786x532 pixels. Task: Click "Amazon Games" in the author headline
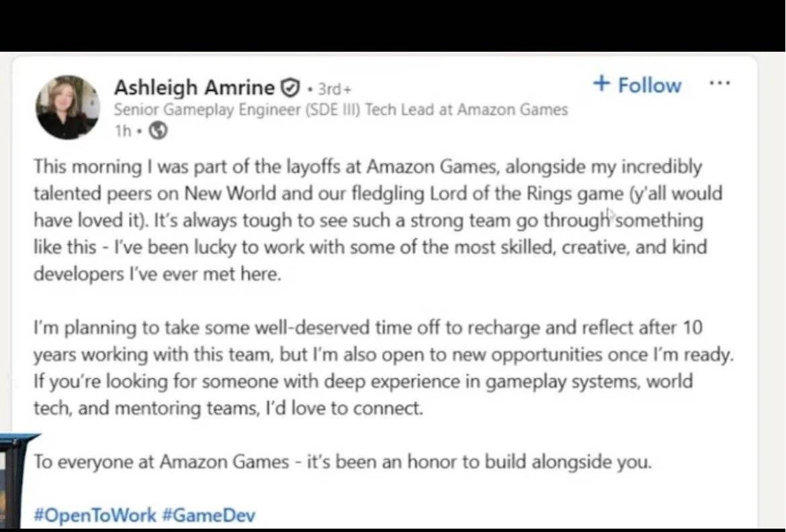pos(512,109)
